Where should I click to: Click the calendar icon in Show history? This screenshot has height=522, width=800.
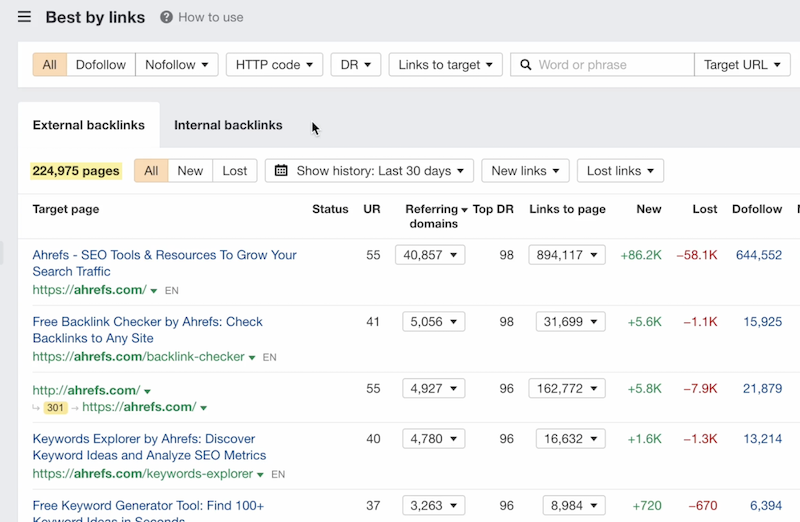coord(281,170)
